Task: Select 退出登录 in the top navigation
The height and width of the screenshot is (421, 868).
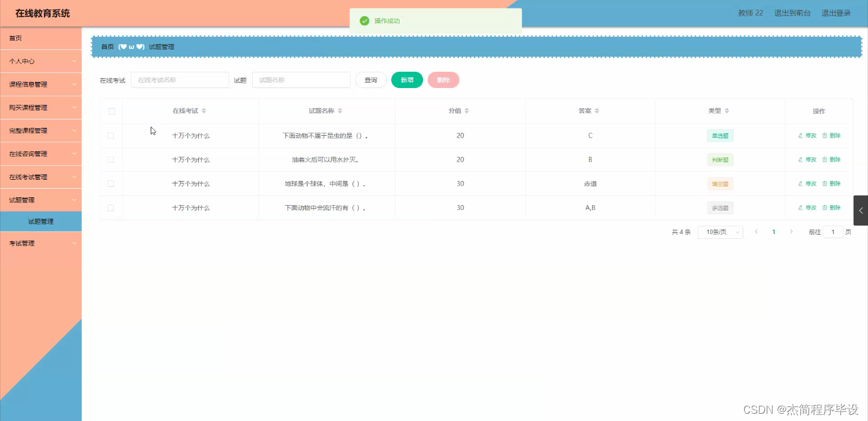Action: tap(837, 12)
